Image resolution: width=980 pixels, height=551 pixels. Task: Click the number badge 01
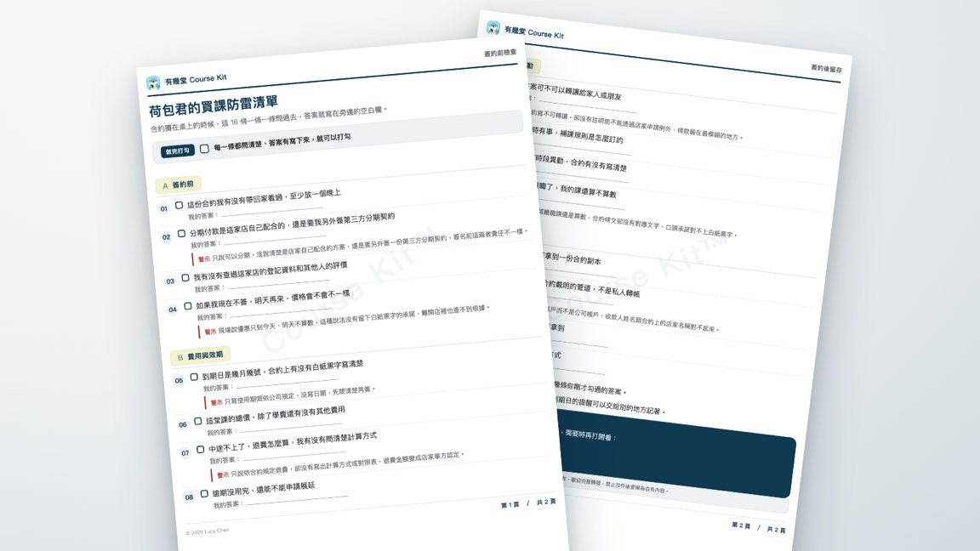click(x=163, y=208)
